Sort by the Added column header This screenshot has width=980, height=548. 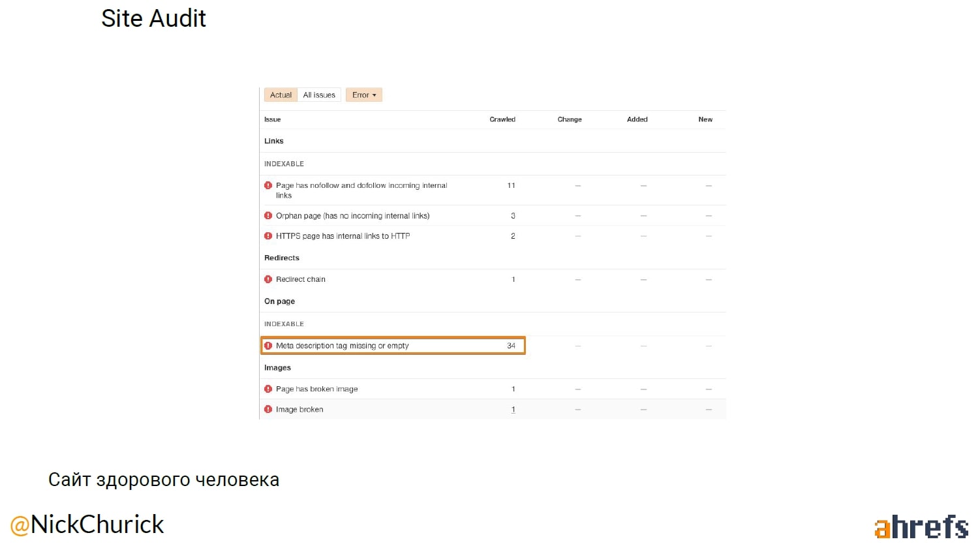637,119
